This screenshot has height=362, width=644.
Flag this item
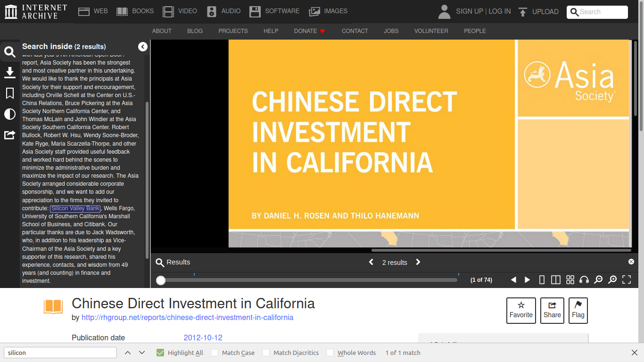(578, 311)
